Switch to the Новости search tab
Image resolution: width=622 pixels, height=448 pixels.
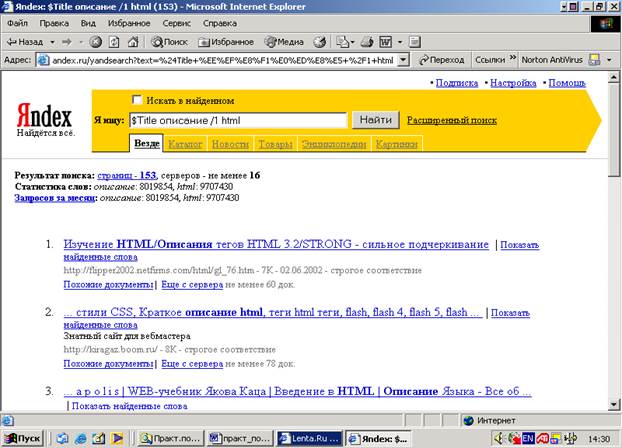[230, 145]
